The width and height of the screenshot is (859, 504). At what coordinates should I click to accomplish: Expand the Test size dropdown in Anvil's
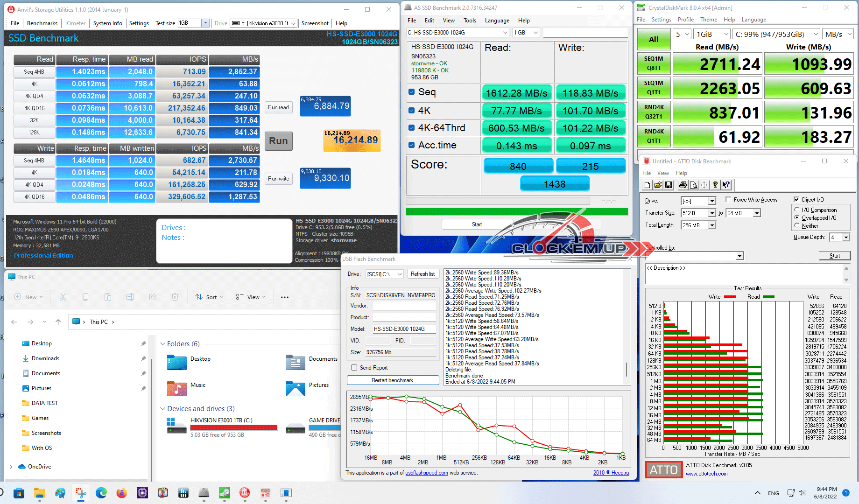pyautogui.click(x=205, y=23)
